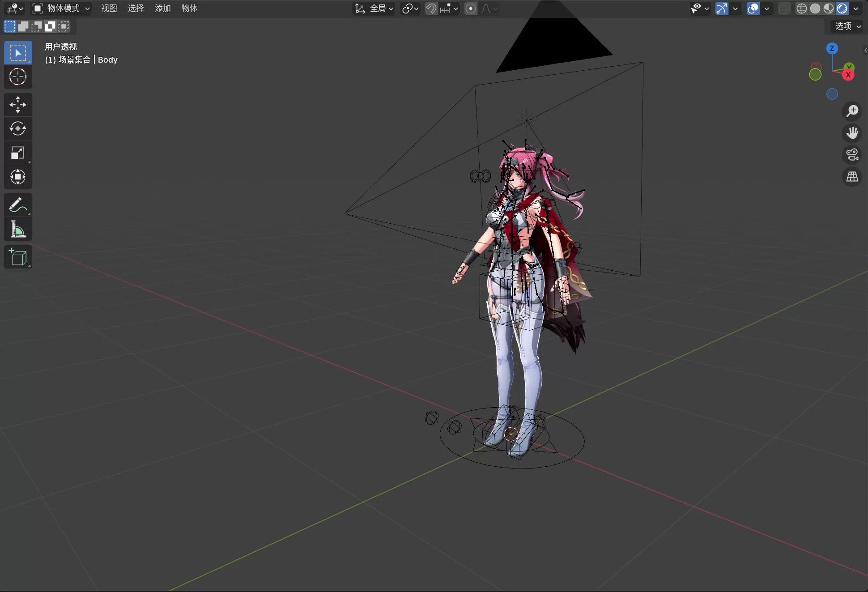Expand the overlays options arrow
The image size is (868, 592).
[x=766, y=8]
